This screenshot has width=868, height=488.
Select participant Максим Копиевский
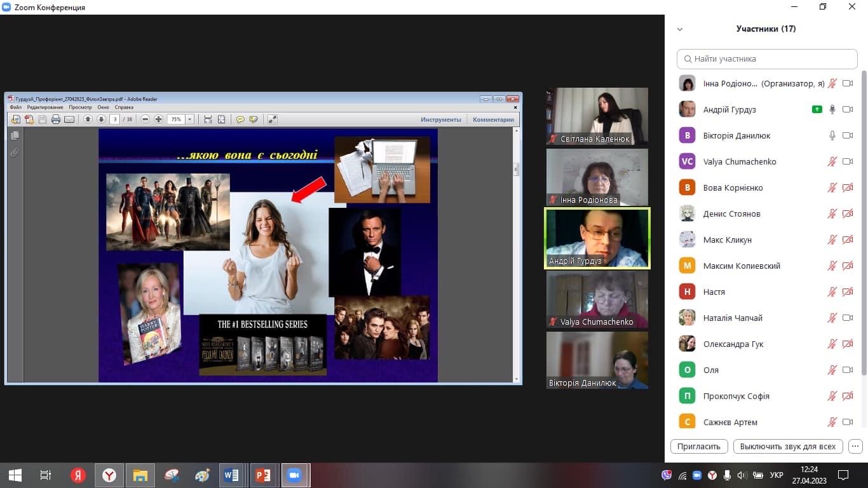[766, 266]
